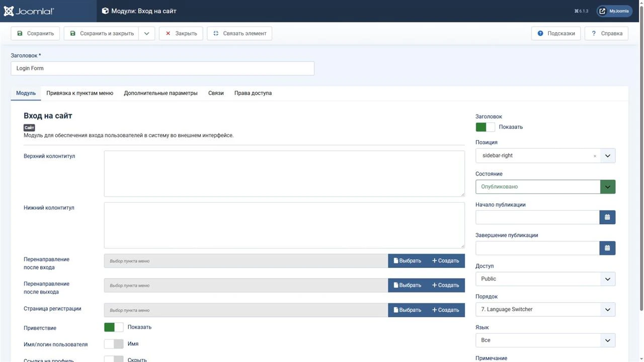Open the Справка help button
Screen dimensions: 644x362
(606, 34)
